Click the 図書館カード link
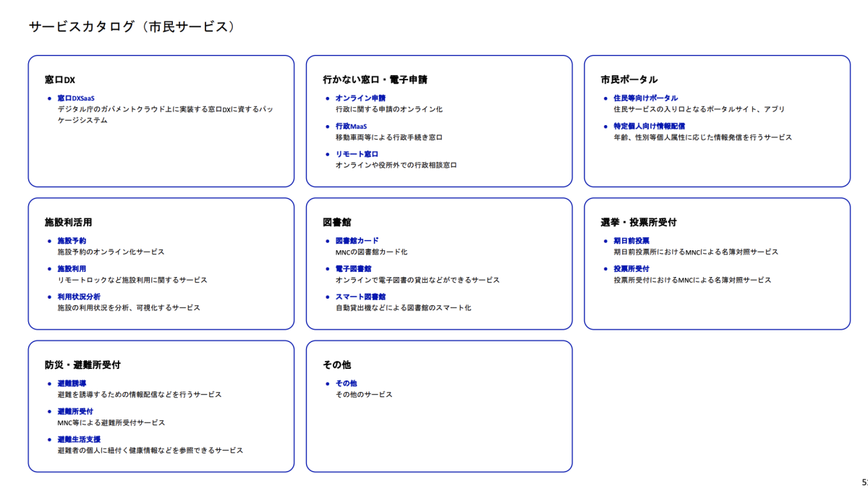The image size is (868, 494). pyautogui.click(x=357, y=240)
